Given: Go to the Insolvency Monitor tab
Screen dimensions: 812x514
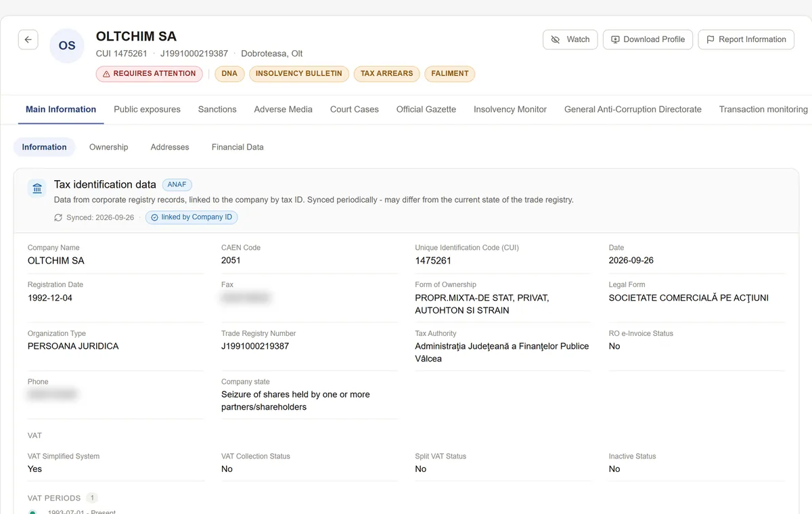Looking at the screenshot, I should pyautogui.click(x=510, y=109).
